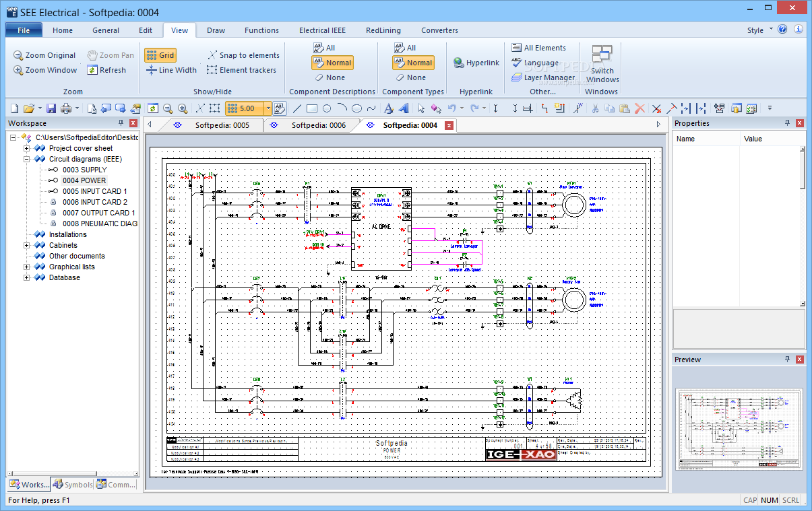Collapse the Circuit diagrams (IEEE) node
Image resolution: width=812 pixels, height=511 pixels.
pyautogui.click(x=27, y=159)
